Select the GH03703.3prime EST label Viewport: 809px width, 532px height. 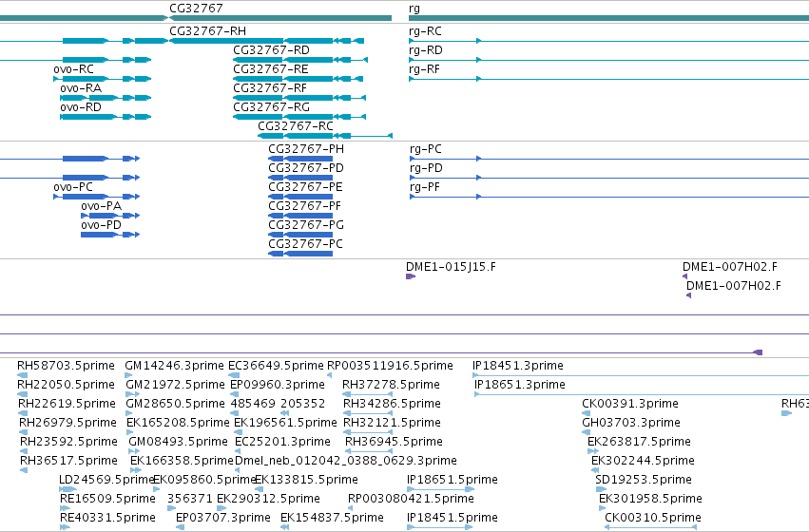click(x=631, y=424)
